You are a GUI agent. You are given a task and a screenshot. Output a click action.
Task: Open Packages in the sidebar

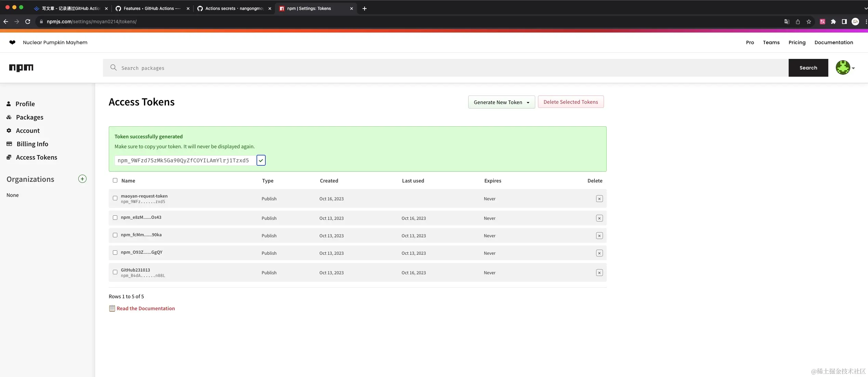coord(29,117)
